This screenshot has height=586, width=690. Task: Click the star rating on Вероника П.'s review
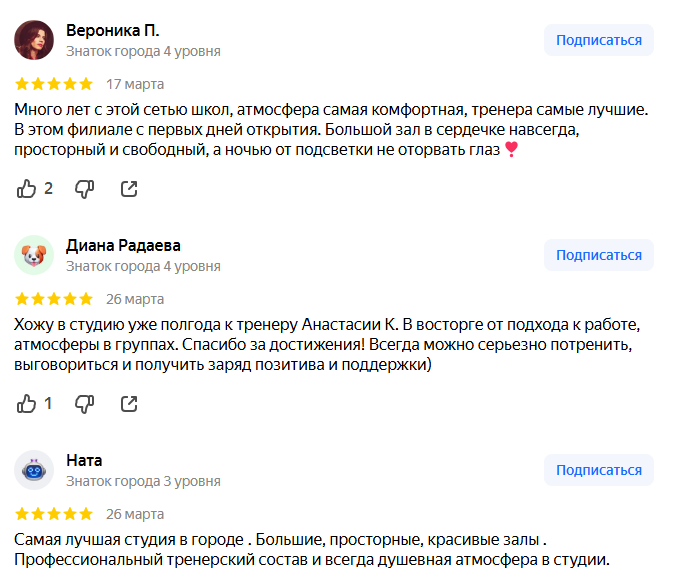[54, 84]
